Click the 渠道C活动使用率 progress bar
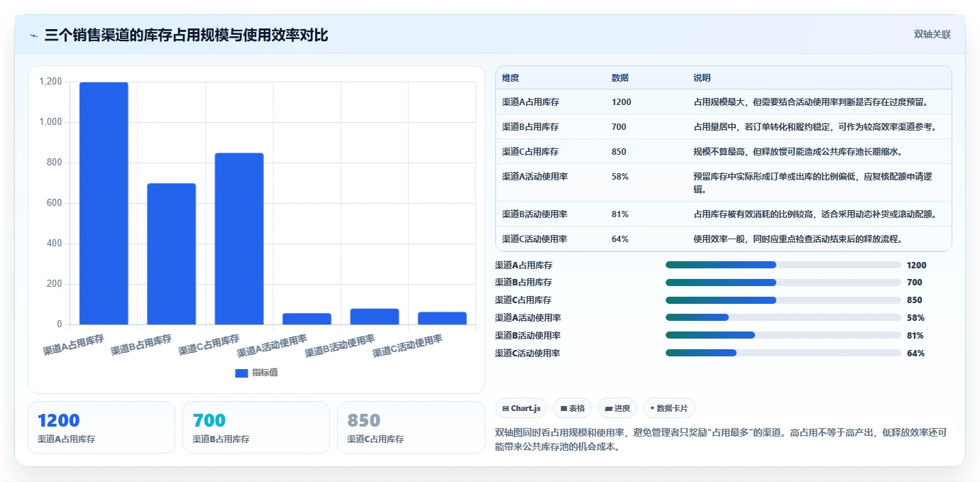This screenshot has height=482, width=980. 783,353
